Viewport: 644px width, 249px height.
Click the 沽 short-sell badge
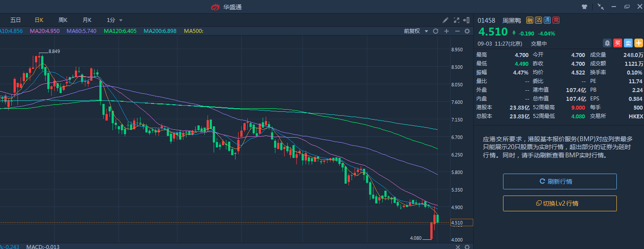tap(538, 20)
